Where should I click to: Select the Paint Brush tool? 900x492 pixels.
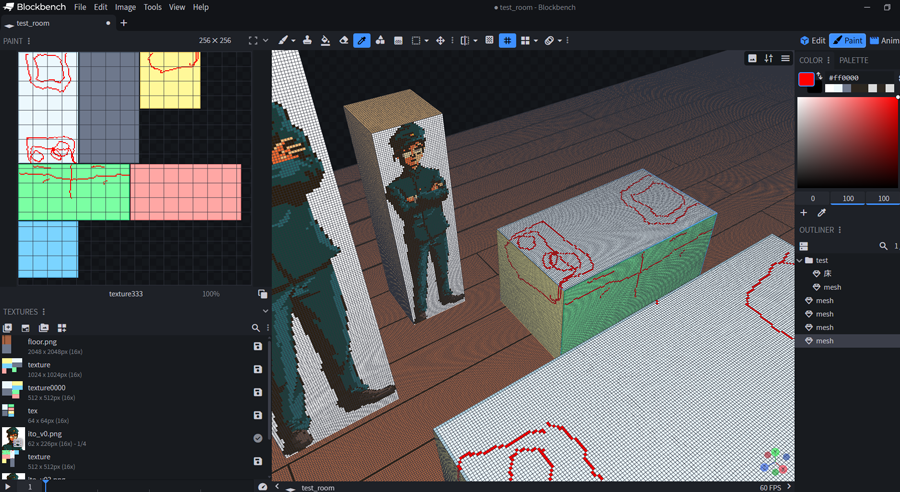pos(282,41)
